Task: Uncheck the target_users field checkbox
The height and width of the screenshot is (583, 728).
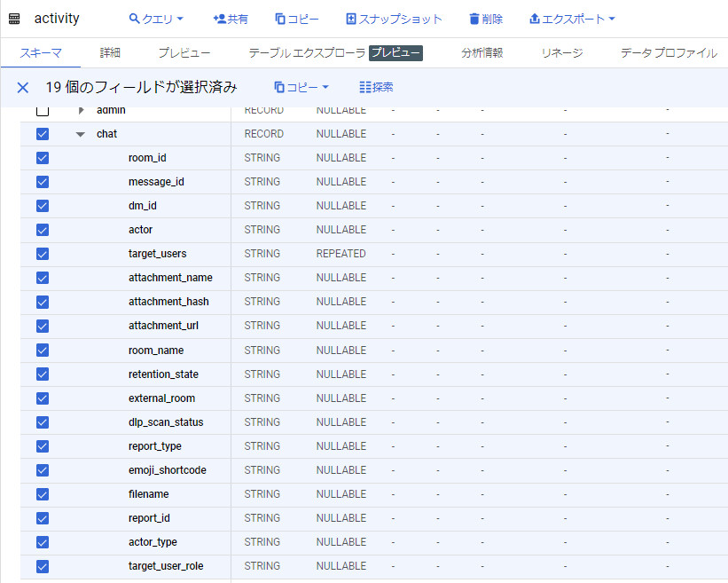Action: coord(43,254)
